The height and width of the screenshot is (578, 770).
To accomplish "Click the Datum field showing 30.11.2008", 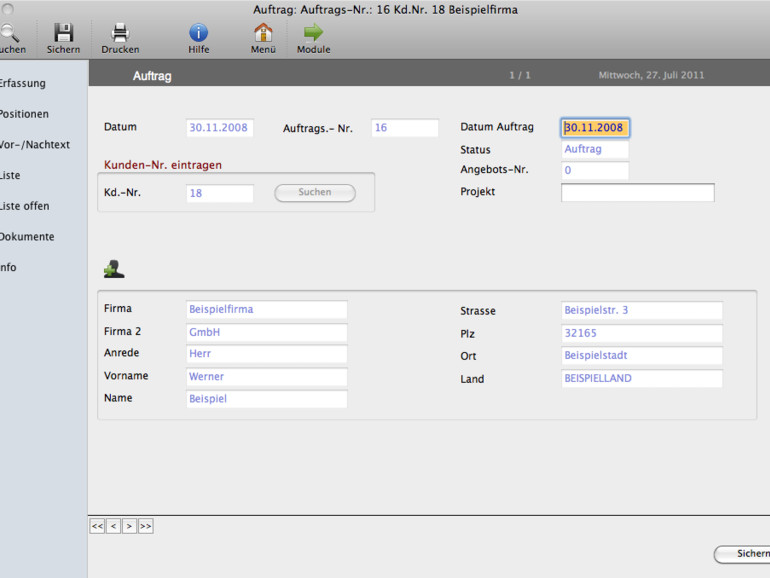I will (220, 128).
